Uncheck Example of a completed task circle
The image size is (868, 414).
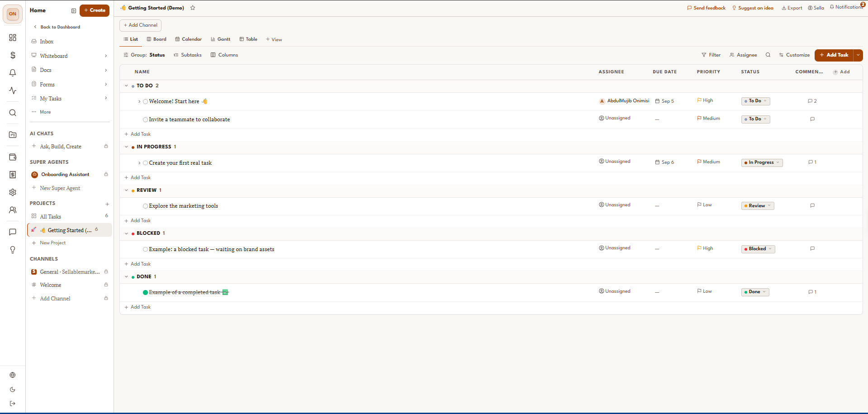click(145, 292)
